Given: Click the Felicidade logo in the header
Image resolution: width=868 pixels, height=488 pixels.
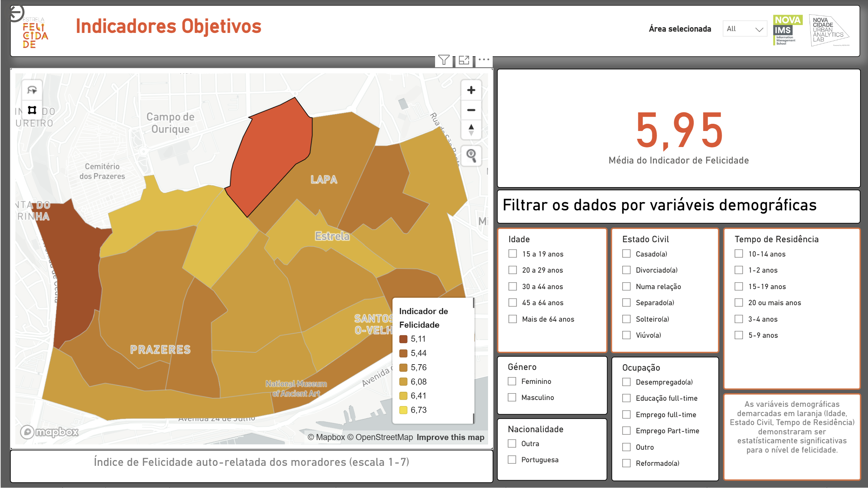Looking at the screenshot, I should pos(35,33).
